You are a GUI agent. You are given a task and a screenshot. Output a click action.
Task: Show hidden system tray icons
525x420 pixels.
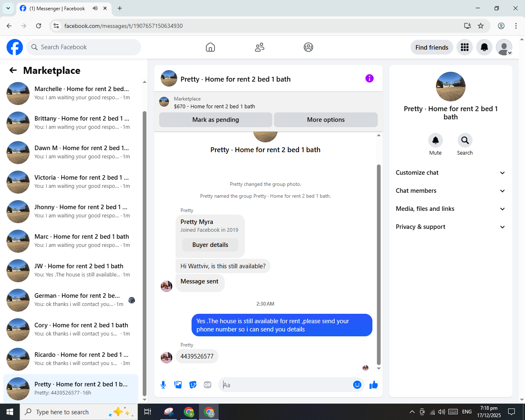point(412,412)
